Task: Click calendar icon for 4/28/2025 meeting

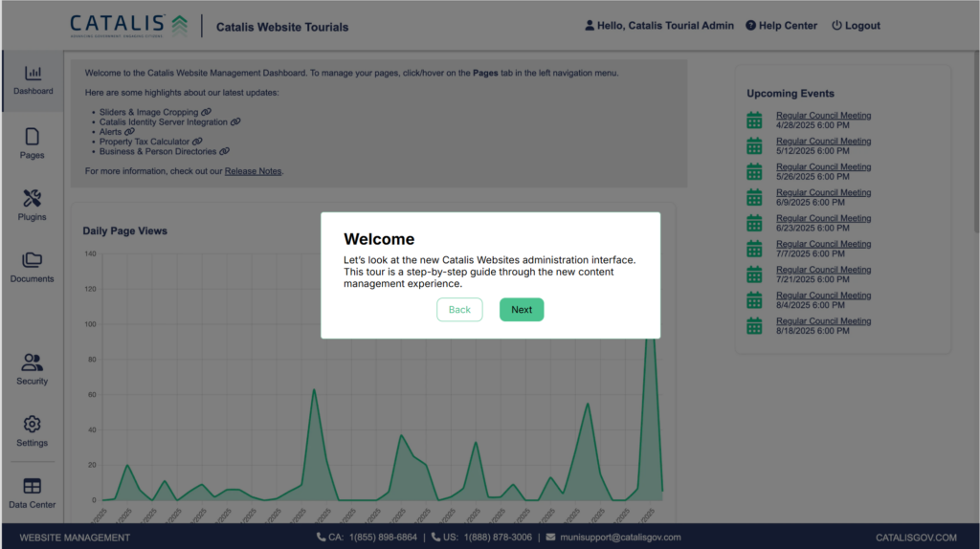Action: (x=754, y=120)
